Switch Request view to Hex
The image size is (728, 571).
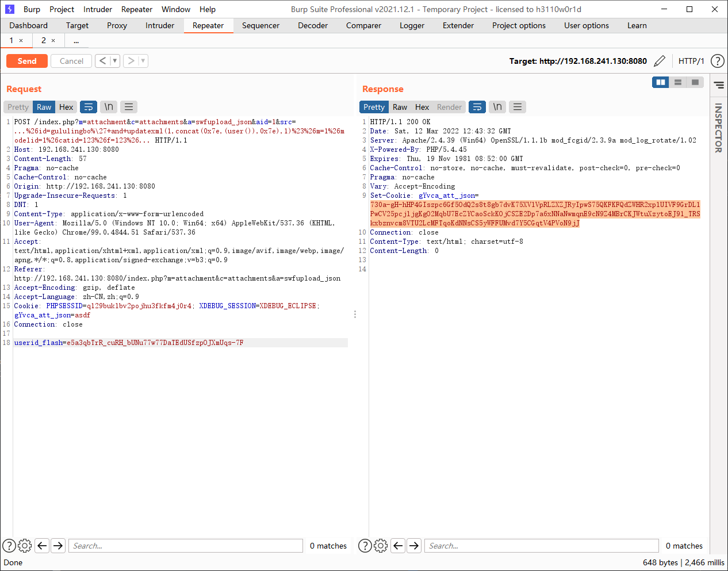[x=66, y=107]
